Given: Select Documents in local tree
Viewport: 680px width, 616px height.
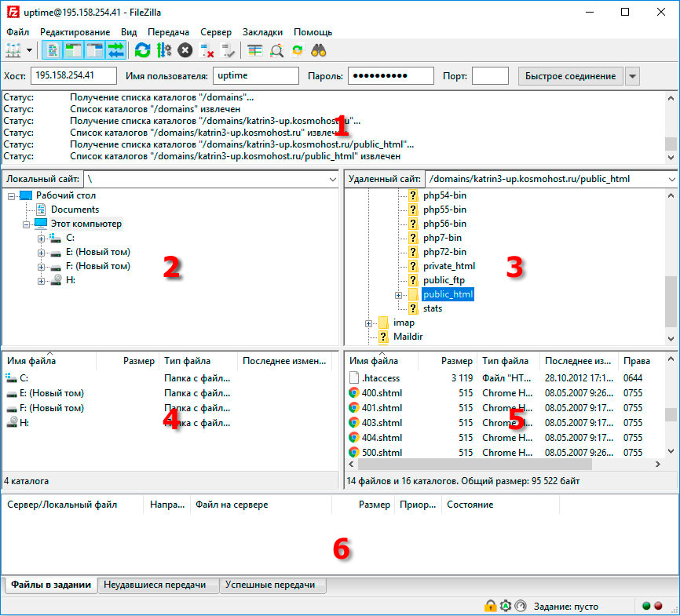Looking at the screenshot, I should 75,210.
